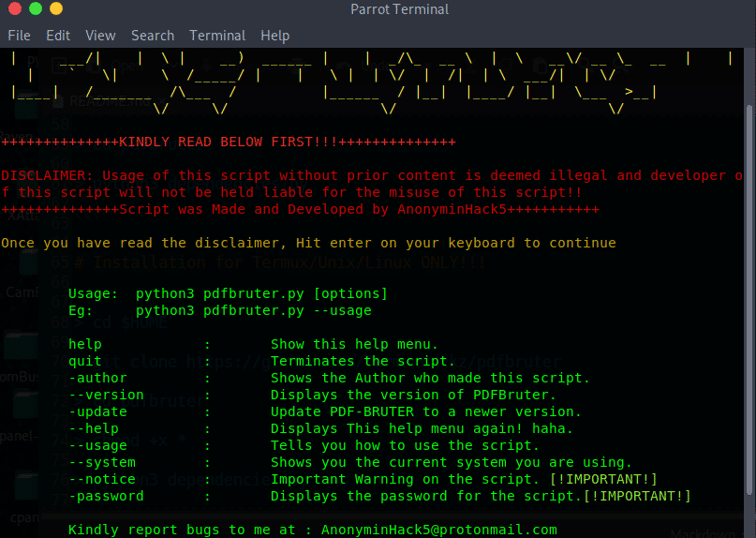Click 'Displays the password for the script.' text
Viewport: 756px width, 538px height.
pos(426,497)
